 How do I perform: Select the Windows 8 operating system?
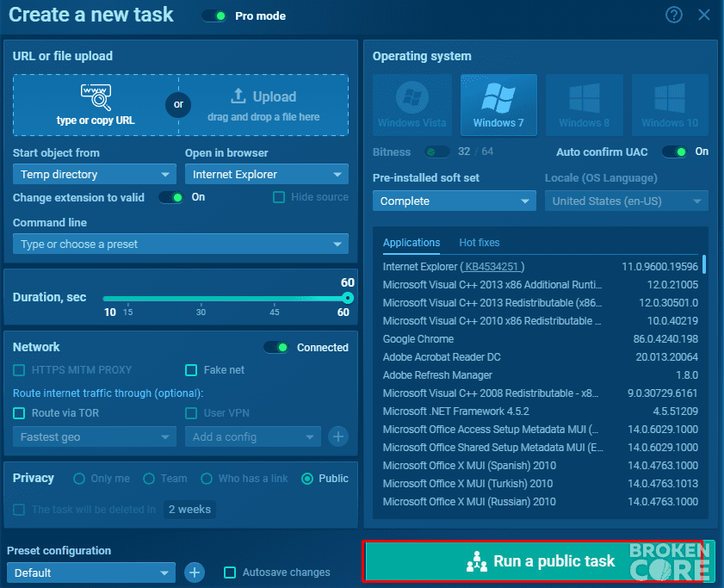(584, 105)
